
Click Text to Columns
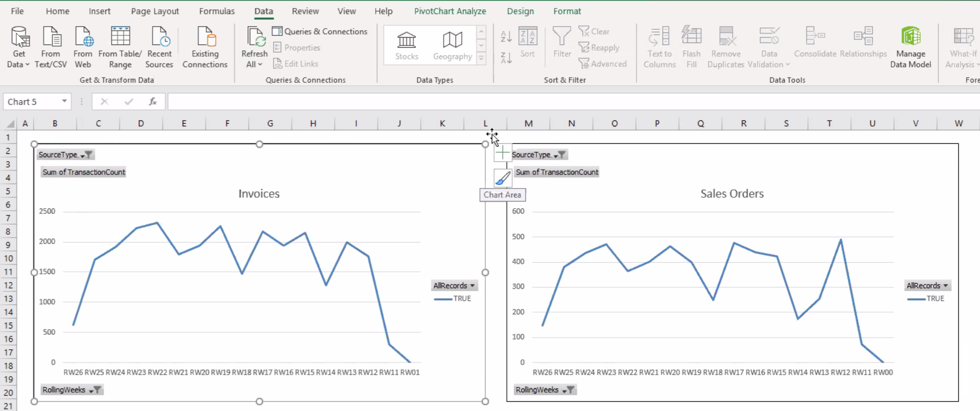(x=659, y=47)
